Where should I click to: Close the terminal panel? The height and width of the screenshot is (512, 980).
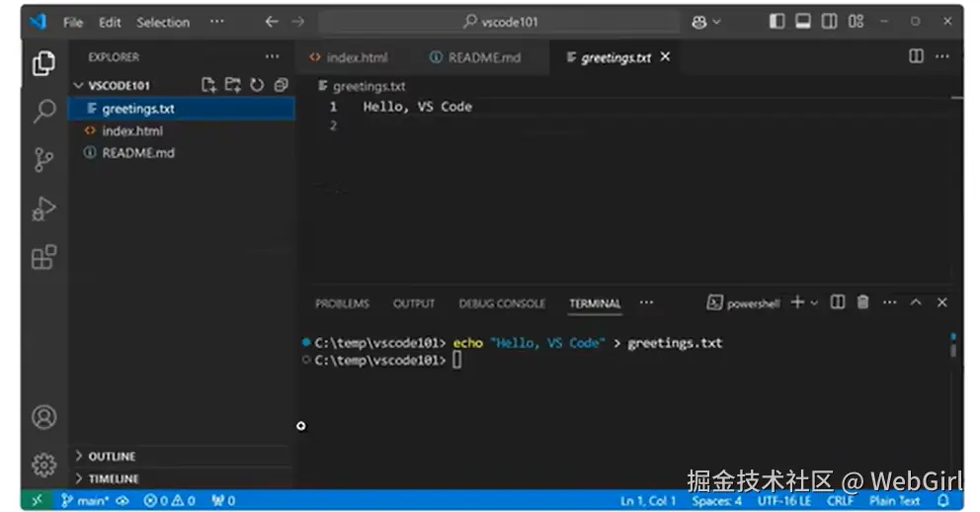coord(941,302)
